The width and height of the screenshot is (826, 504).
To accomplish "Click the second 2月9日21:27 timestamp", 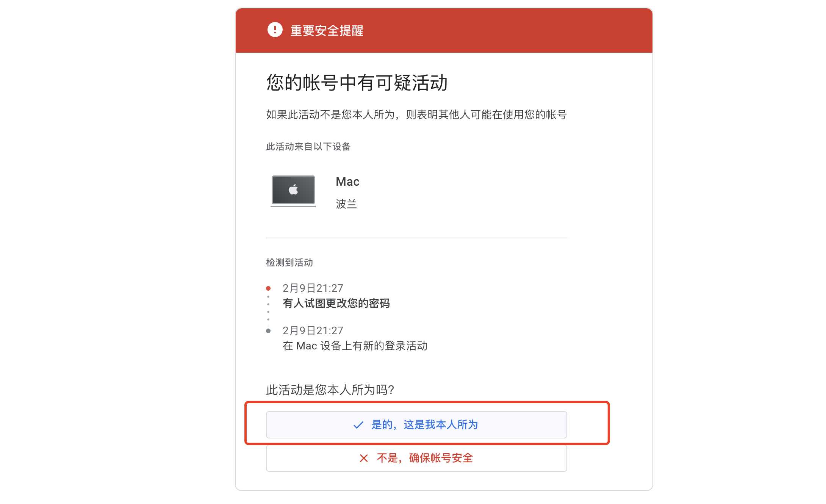I will point(313,330).
